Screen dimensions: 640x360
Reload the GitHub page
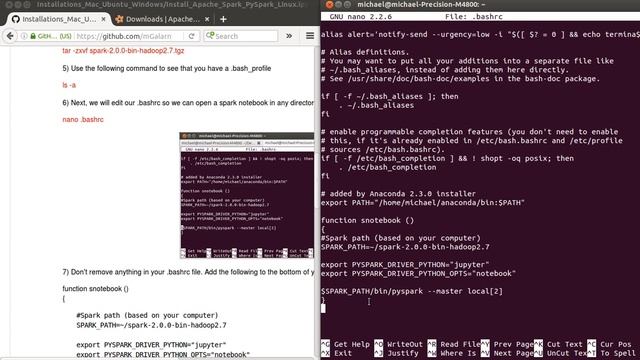click(191, 36)
